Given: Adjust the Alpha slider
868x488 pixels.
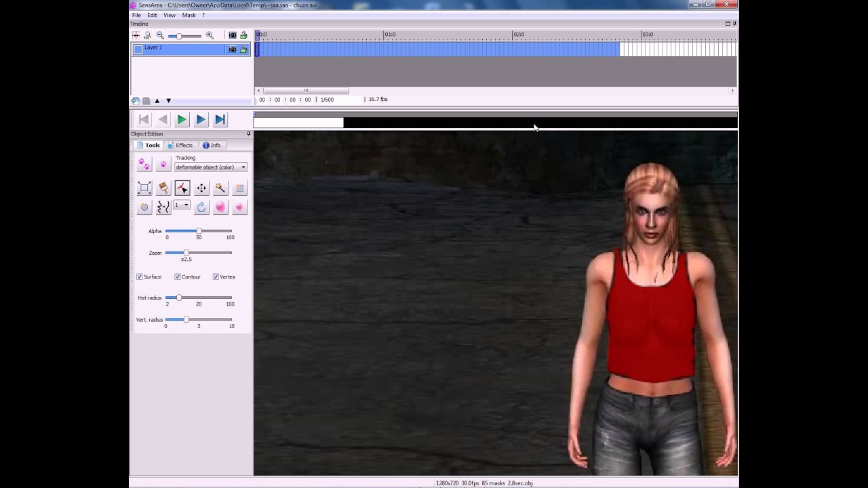Looking at the screenshot, I should click(199, 231).
